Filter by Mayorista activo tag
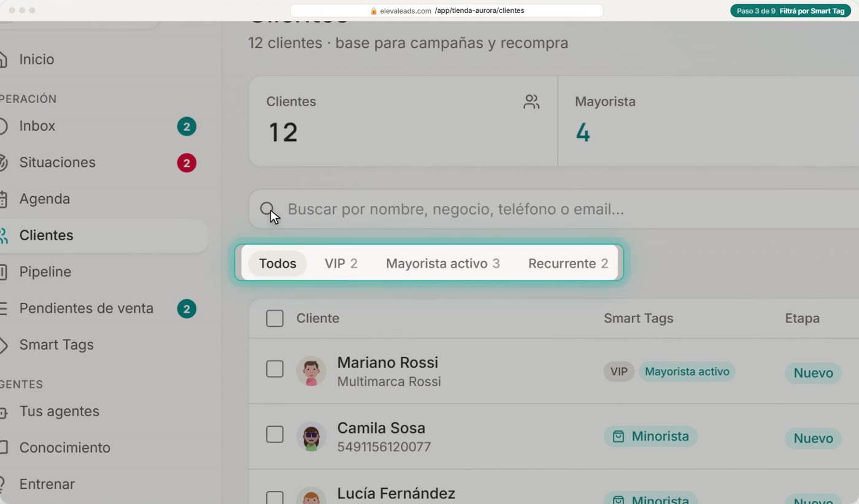This screenshot has width=859, height=504. click(x=443, y=264)
